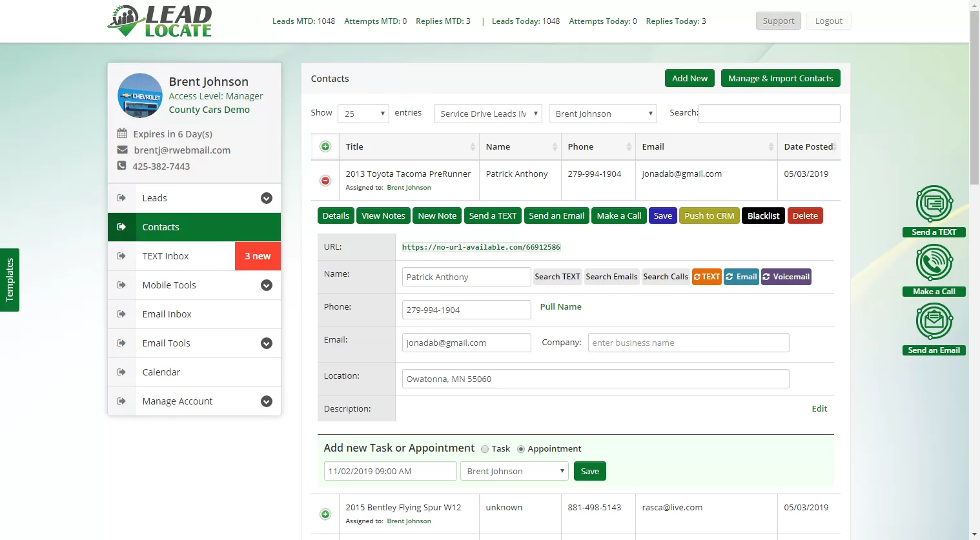
Task: Click Brent Johnson's Chevrolet profile picture
Action: click(x=140, y=95)
